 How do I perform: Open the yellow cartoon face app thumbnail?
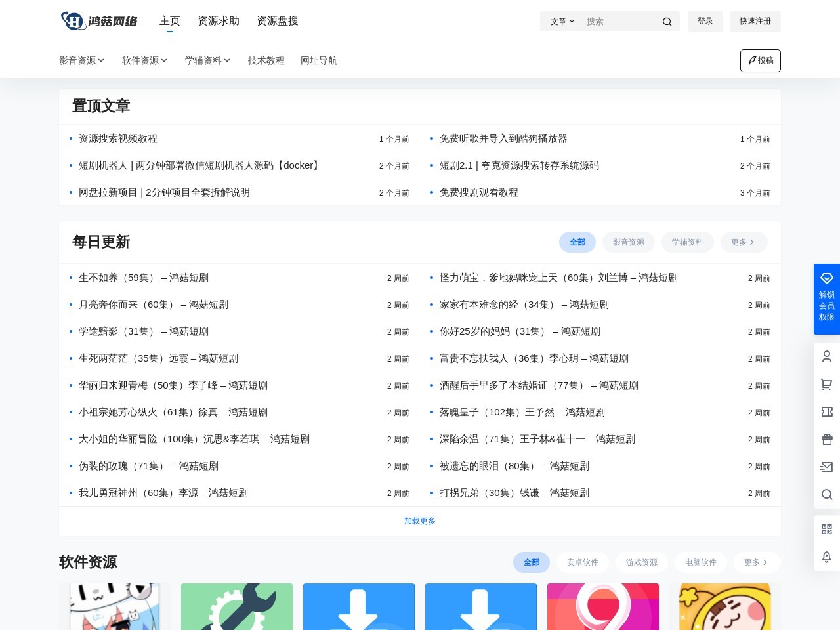tap(725, 606)
